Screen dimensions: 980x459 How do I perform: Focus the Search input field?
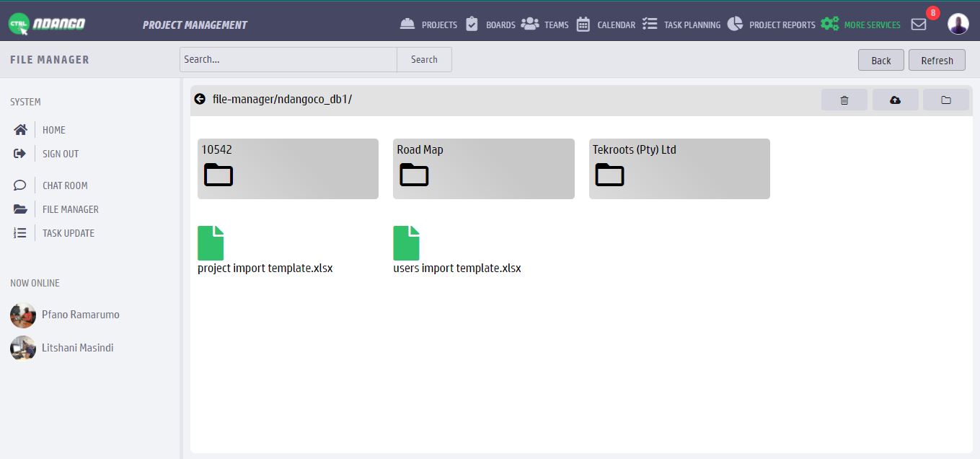click(288, 60)
